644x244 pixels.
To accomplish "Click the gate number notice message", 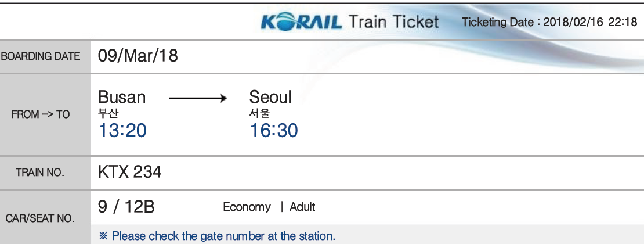I will tap(217, 236).
